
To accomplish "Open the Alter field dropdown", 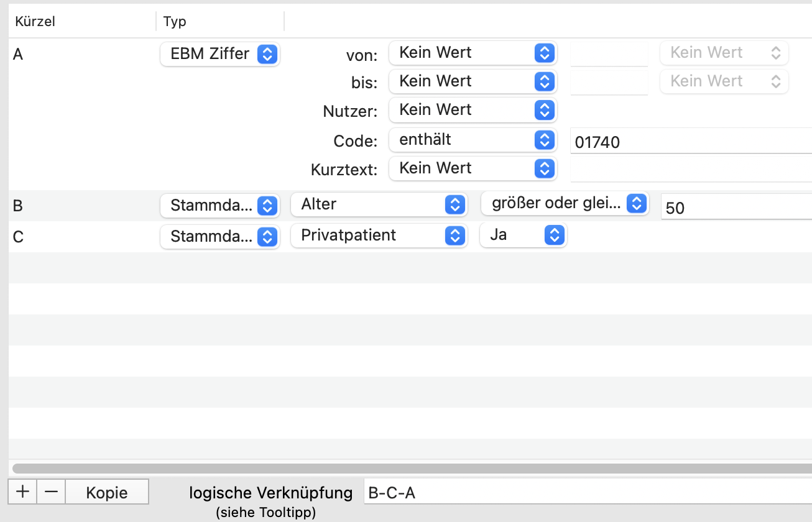I will coord(379,204).
